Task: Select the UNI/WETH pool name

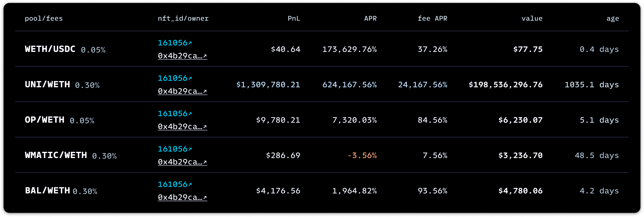Action: click(47, 85)
